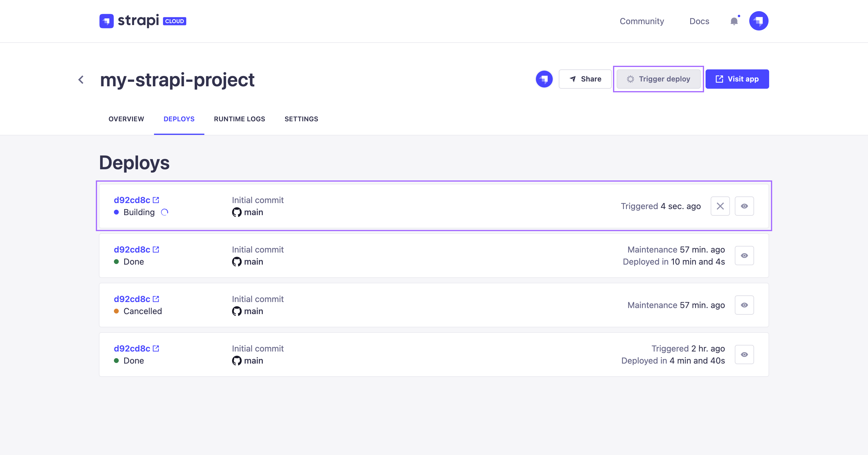View details of the Building deploy via eye icon
This screenshot has height=455, width=868.
point(744,206)
